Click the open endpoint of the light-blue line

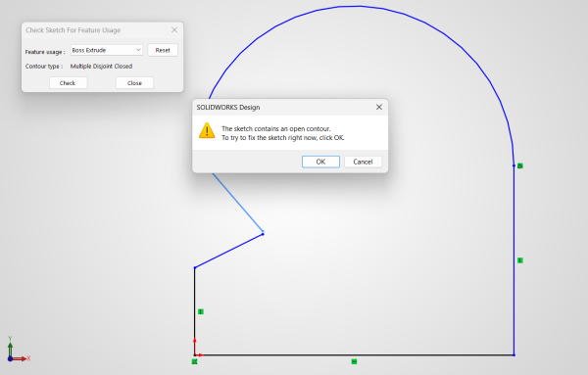point(263,231)
